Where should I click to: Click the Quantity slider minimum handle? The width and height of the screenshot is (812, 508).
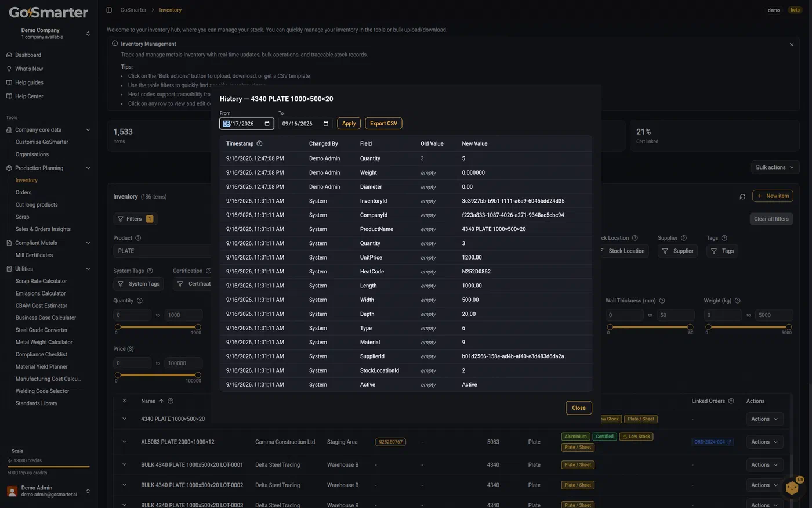(x=118, y=327)
